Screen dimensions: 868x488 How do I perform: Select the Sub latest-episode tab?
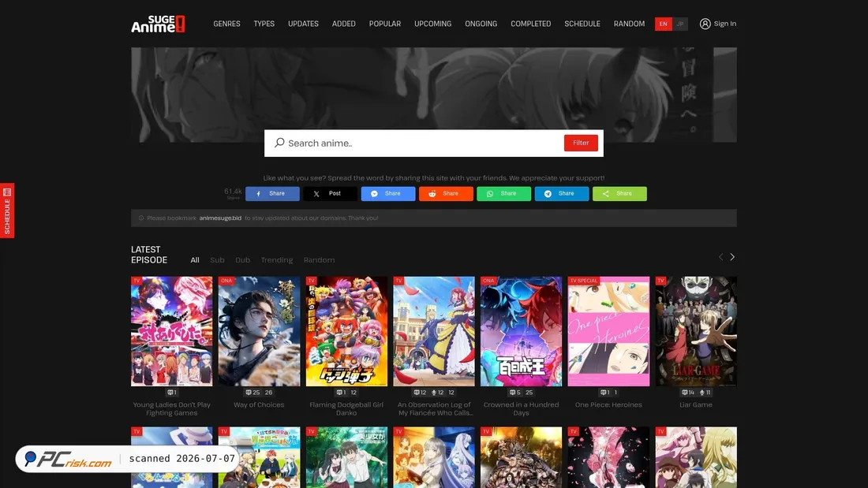pos(217,260)
